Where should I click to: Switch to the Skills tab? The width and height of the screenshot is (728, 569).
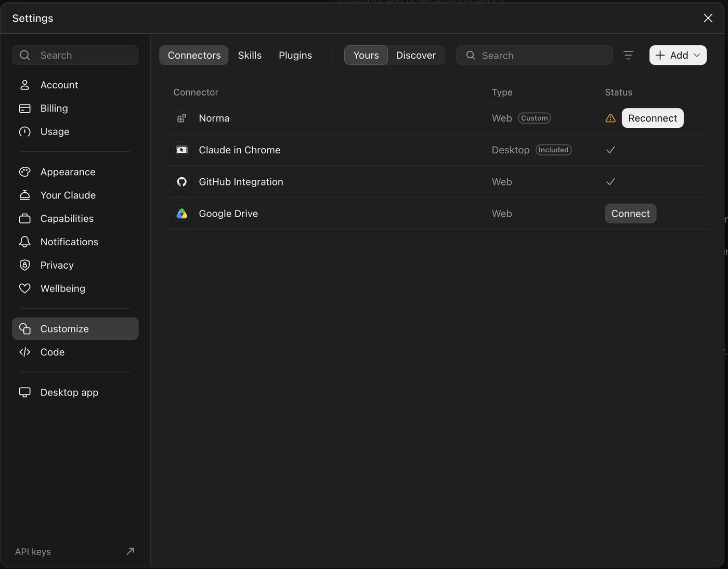pyautogui.click(x=250, y=55)
